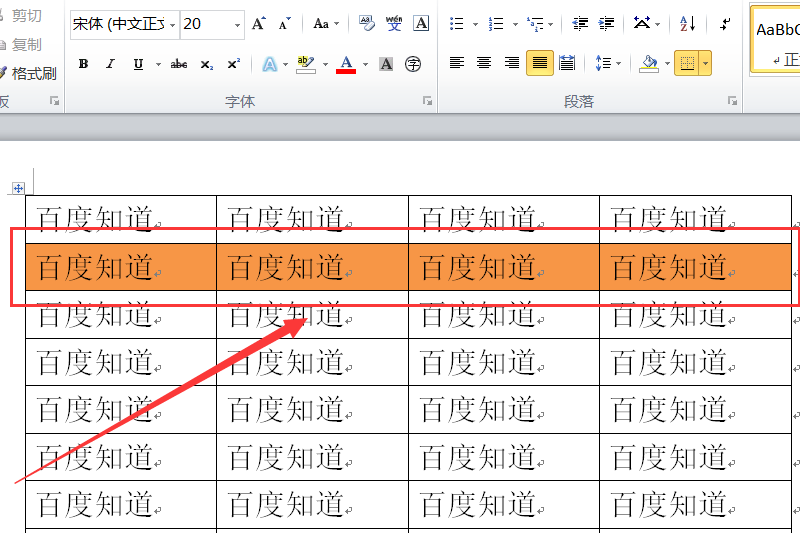The image size is (800, 533).
Task: Open the shading color dropdown arrow
Action: coord(667,64)
